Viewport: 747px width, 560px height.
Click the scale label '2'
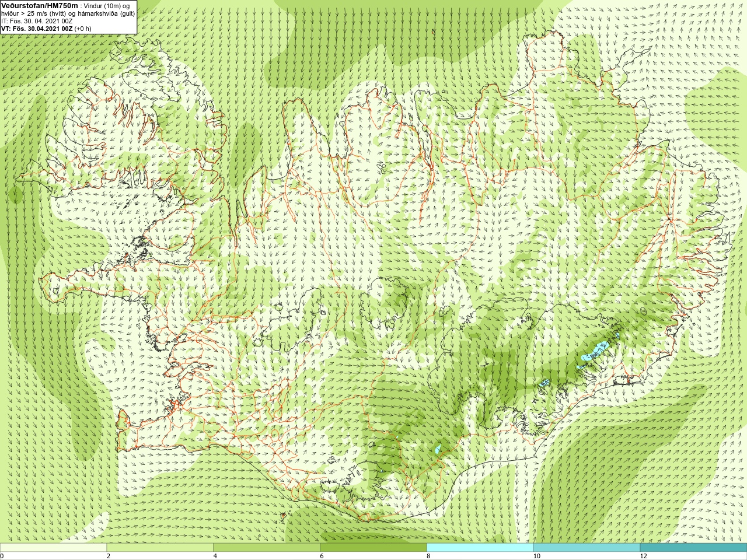coord(109,556)
